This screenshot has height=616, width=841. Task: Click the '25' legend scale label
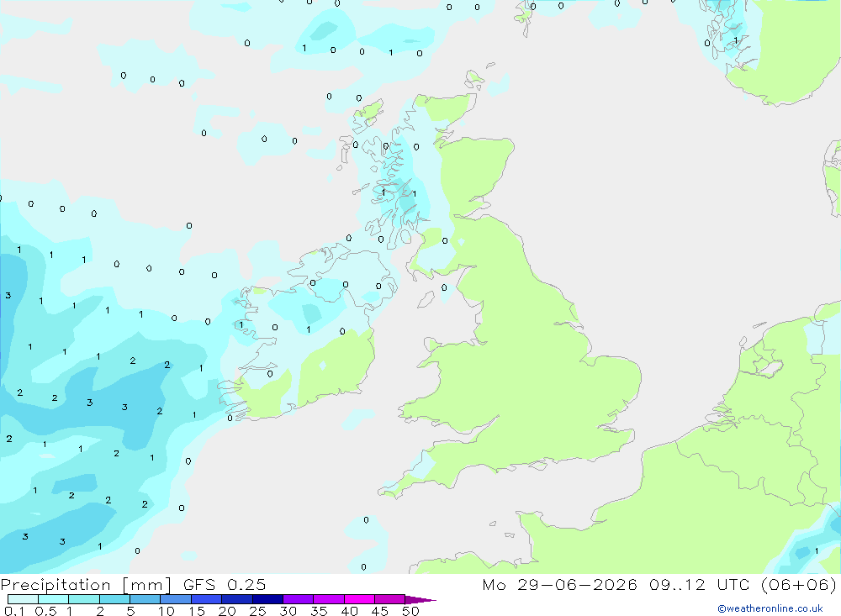point(257,611)
